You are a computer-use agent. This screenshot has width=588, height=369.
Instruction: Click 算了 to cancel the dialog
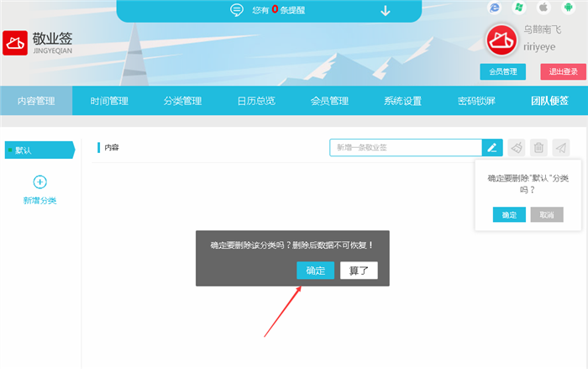tap(359, 271)
